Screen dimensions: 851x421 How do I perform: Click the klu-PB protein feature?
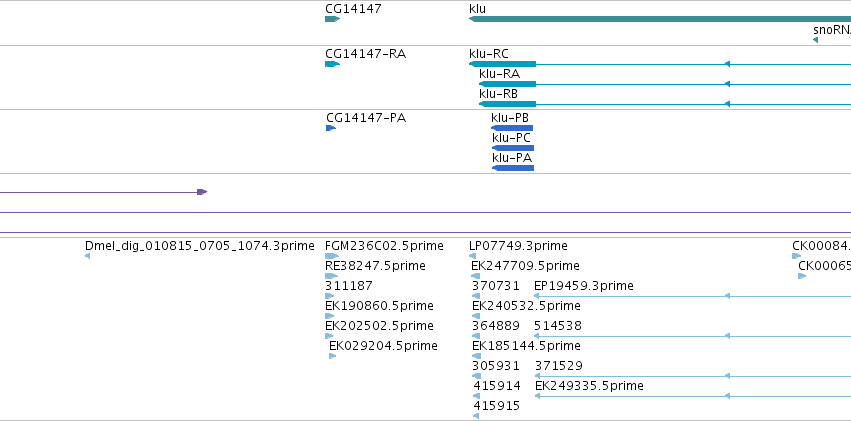point(512,128)
